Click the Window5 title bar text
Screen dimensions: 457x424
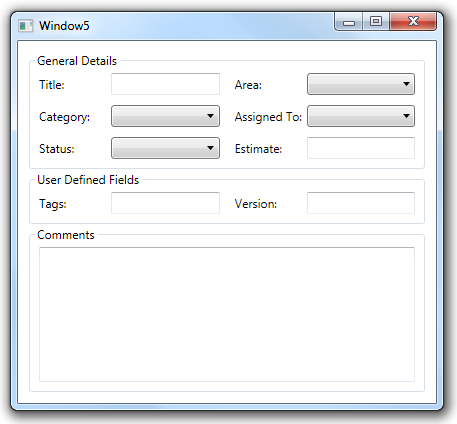[64, 26]
